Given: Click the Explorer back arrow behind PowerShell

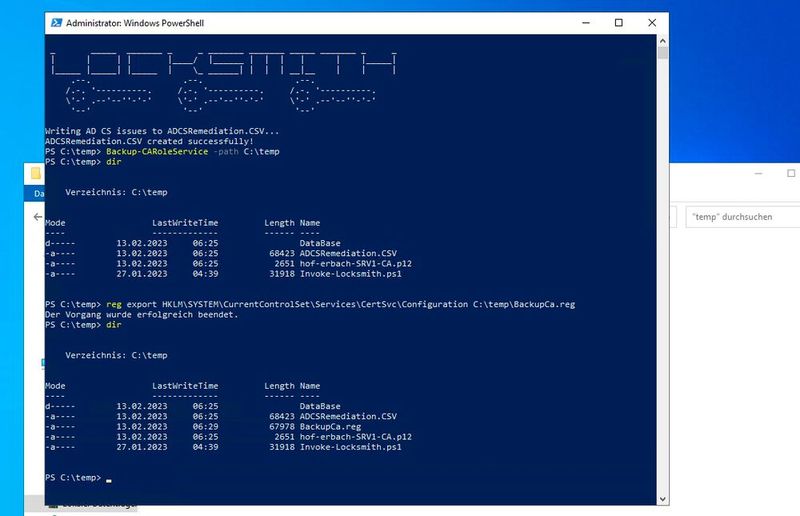Looking at the screenshot, I should tap(38, 217).
